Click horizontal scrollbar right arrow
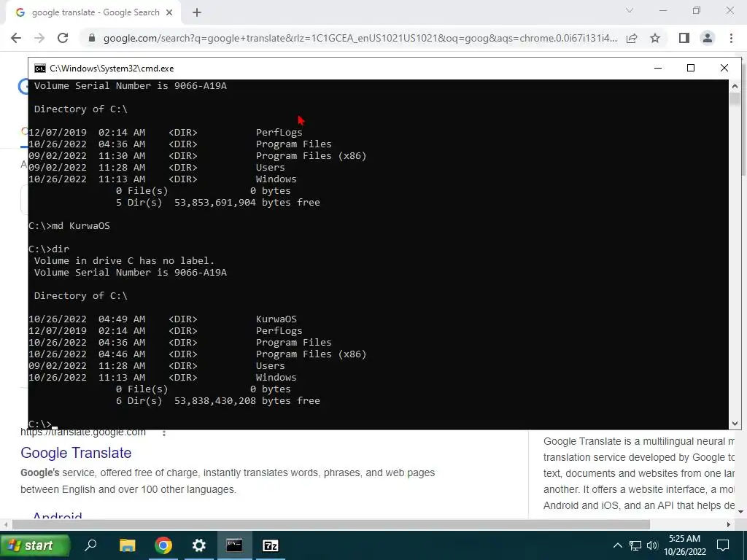 coord(729,524)
